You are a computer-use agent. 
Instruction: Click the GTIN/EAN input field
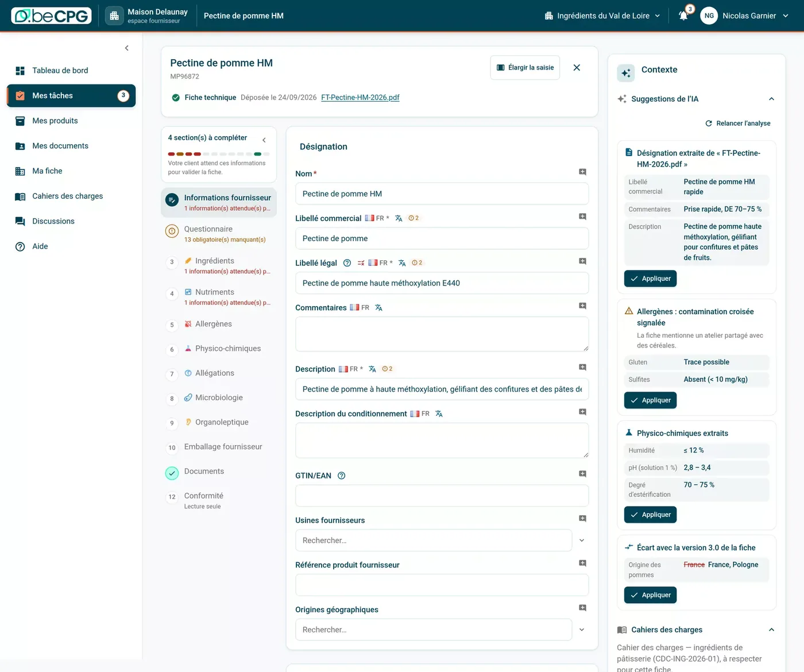pyautogui.click(x=442, y=496)
